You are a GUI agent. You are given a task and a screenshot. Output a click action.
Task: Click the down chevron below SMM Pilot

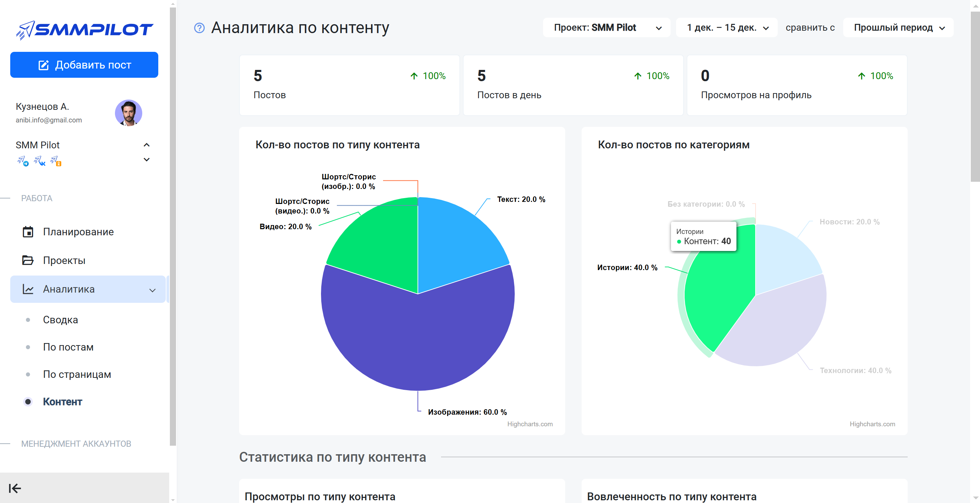pos(146,160)
